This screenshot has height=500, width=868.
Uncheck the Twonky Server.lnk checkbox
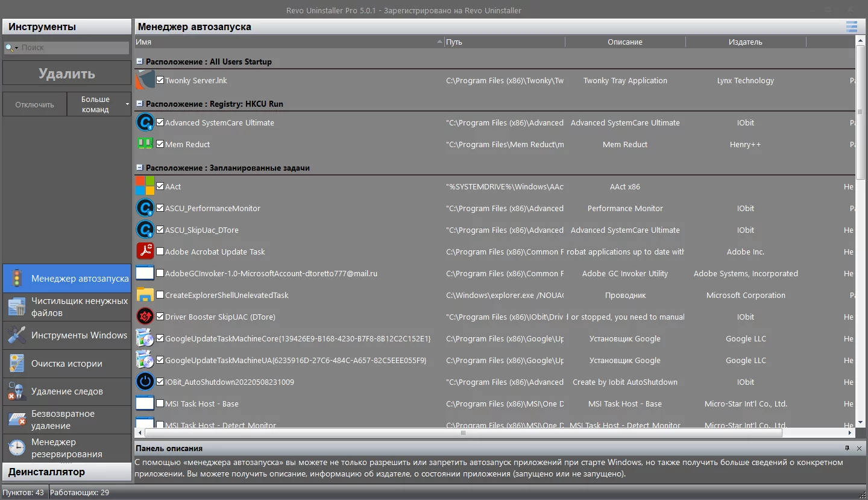point(160,80)
